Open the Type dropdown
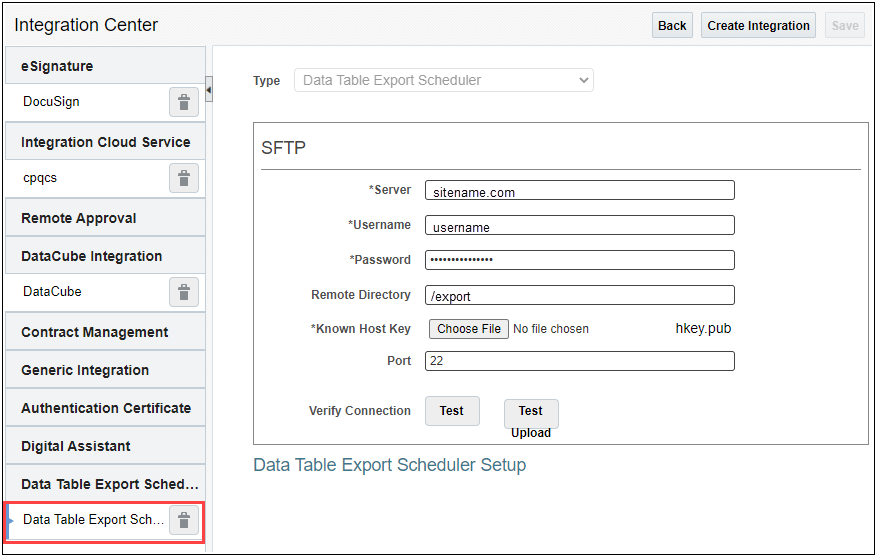The image size is (877, 557). tap(443, 80)
